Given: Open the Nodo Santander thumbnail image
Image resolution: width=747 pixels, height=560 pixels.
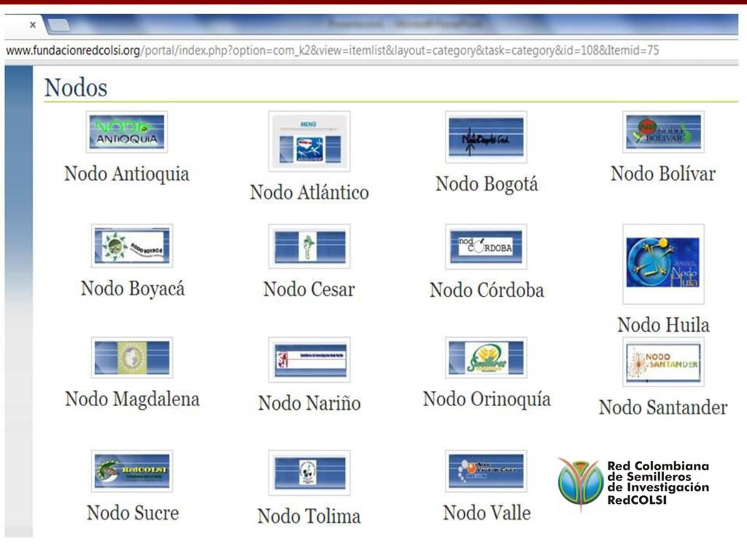Looking at the screenshot, I should click(x=663, y=362).
